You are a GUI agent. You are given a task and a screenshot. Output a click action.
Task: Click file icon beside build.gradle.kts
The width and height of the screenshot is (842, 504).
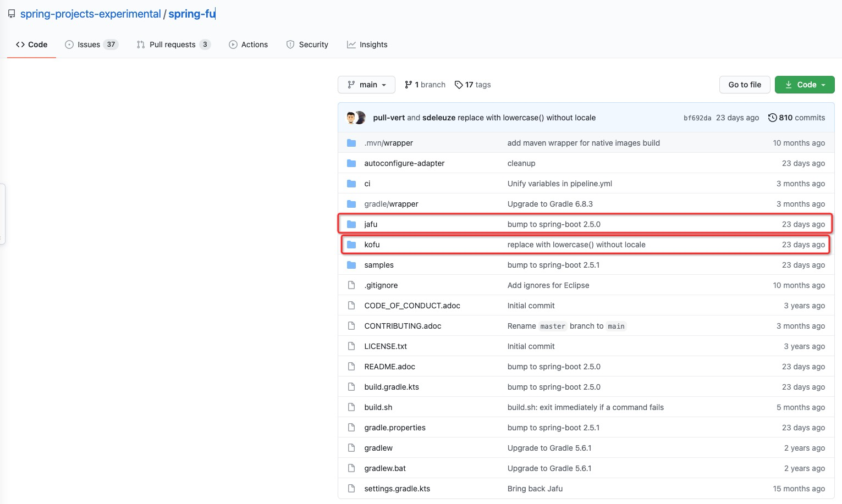351,387
